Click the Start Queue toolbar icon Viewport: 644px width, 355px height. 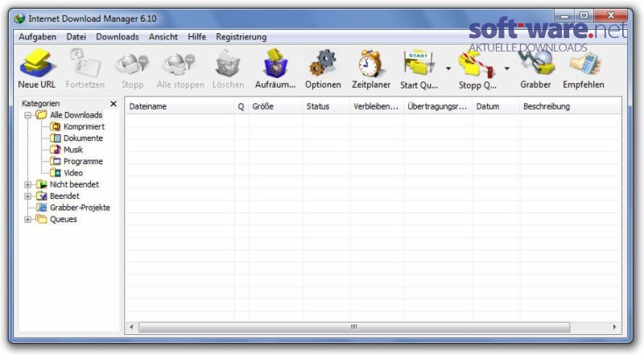419,63
